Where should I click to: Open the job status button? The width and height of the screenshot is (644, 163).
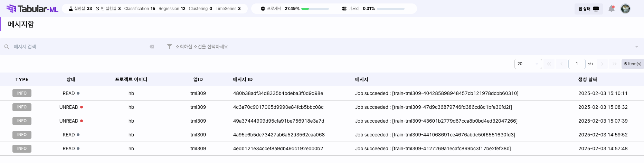point(588,9)
